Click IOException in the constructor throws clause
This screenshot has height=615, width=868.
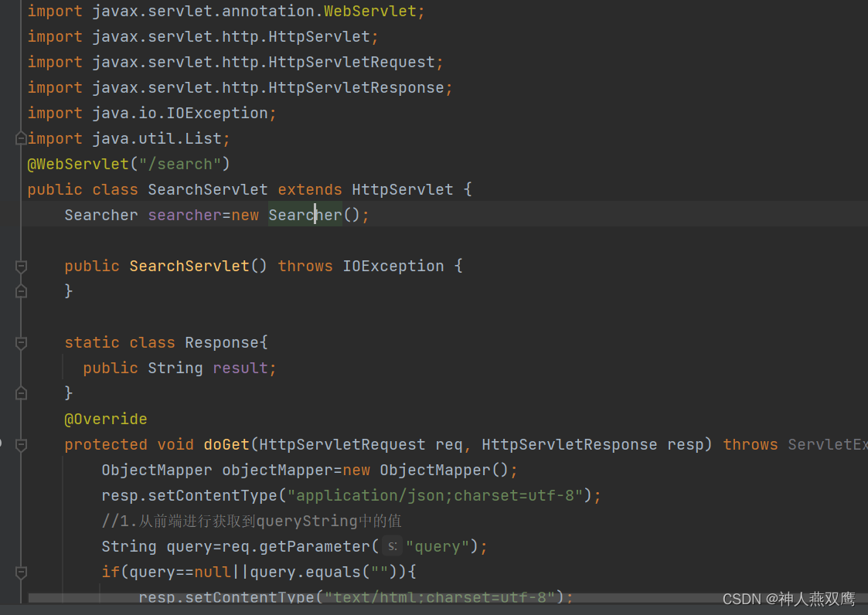coord(393,266)
